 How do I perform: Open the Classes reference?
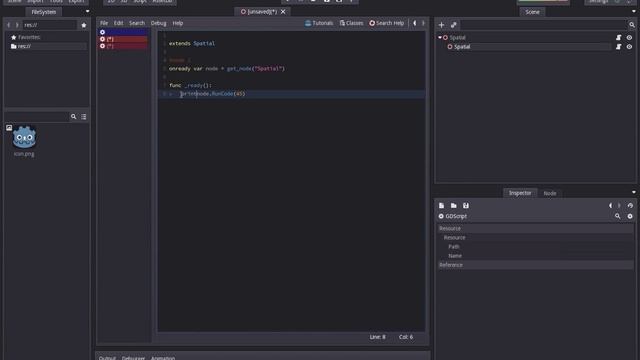point(351,23)
